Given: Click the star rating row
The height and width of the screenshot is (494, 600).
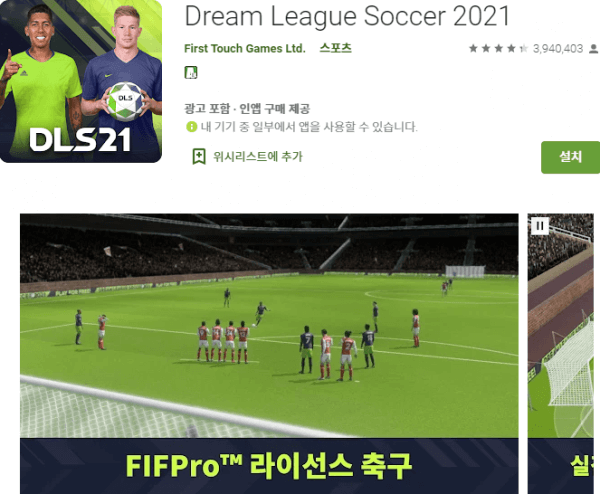Looking at the screenshot, I should (499, 49).
